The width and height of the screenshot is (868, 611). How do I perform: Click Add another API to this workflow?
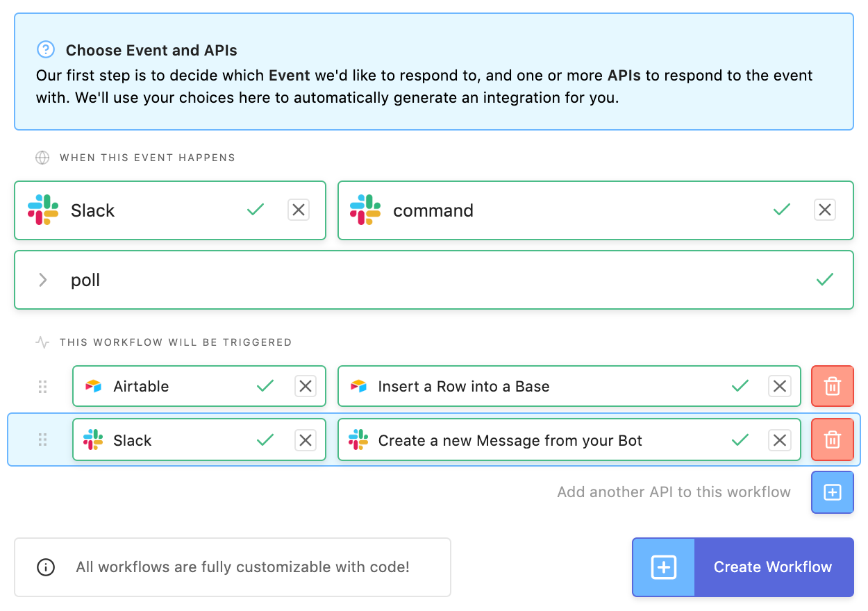click(674, 492)
